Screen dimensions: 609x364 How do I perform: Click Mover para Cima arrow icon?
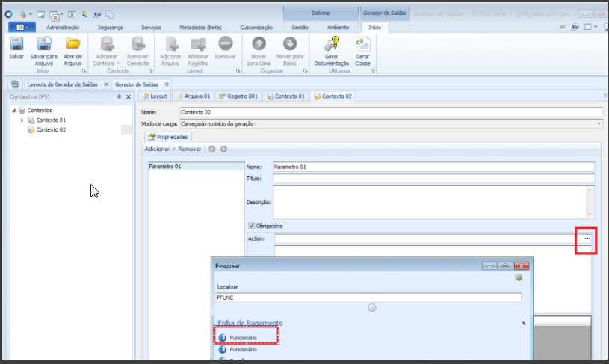(x=259, y=43)
